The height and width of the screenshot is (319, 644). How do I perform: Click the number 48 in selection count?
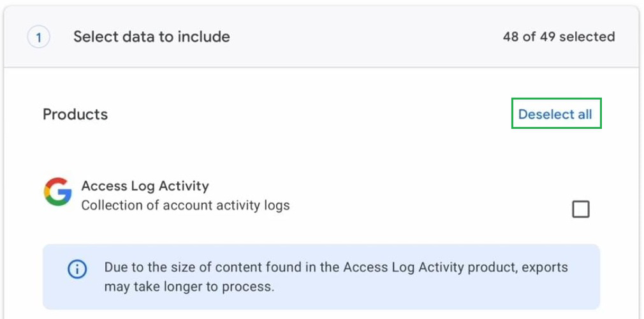511,37
